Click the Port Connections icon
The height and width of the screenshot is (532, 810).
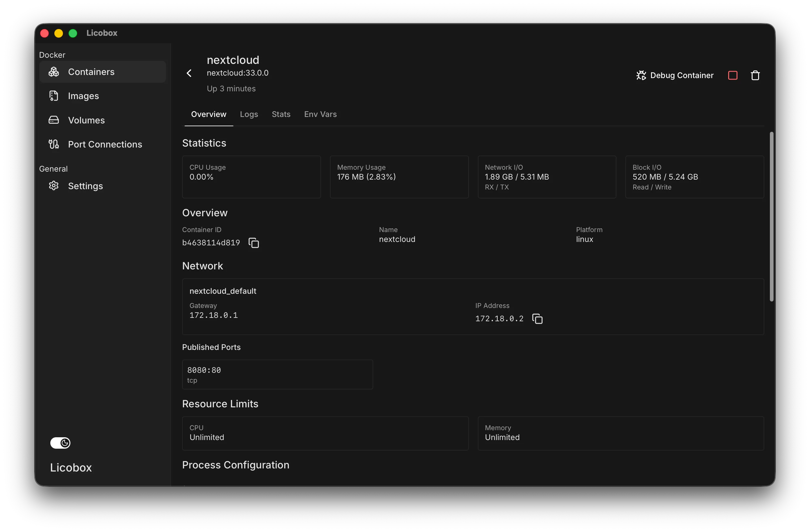click(54, 144)
